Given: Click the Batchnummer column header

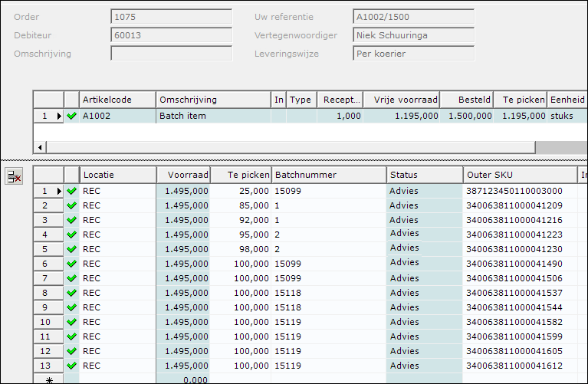Looking at the screenshot, I should [329, 175].
